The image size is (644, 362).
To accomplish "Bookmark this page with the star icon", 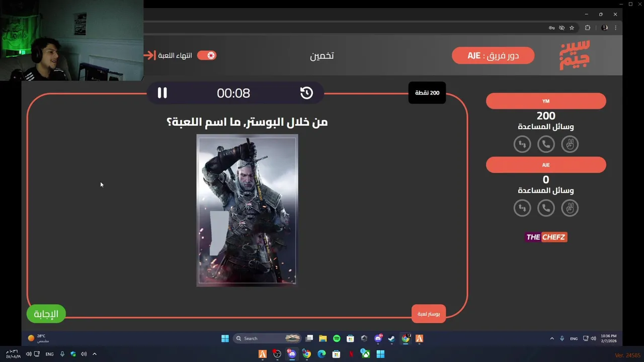I will 572,28.
